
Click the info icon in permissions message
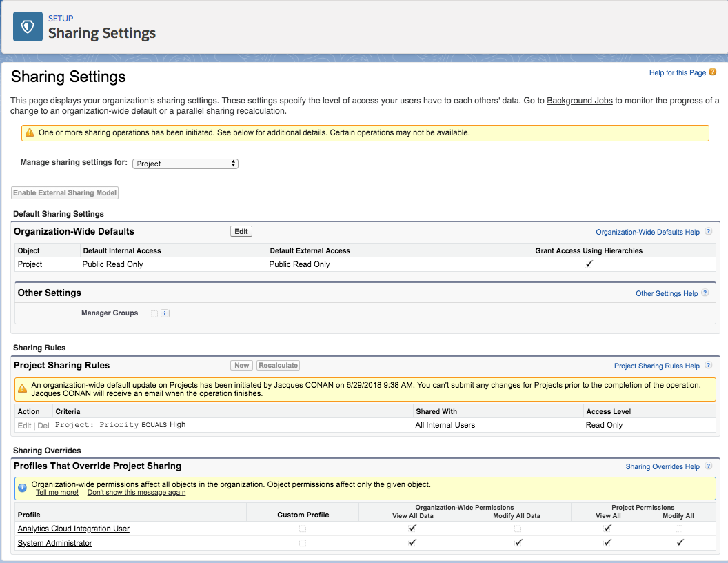click(23, 488)
